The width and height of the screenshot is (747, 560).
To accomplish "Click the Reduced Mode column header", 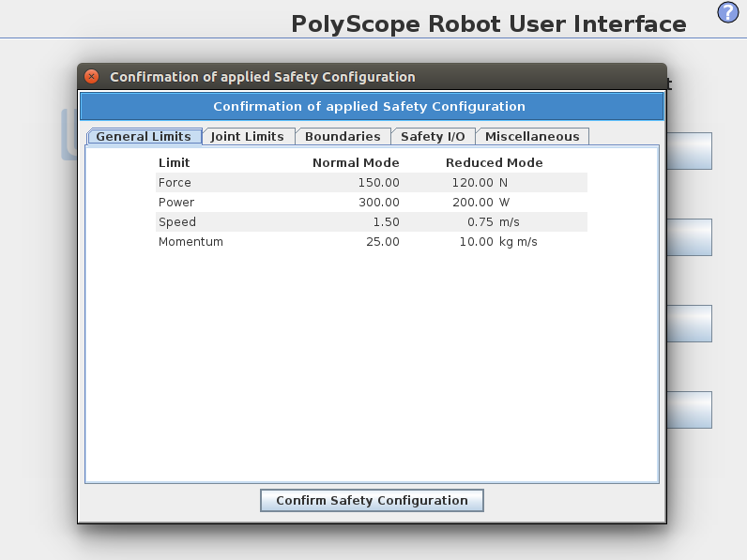I will click(494, 163).
